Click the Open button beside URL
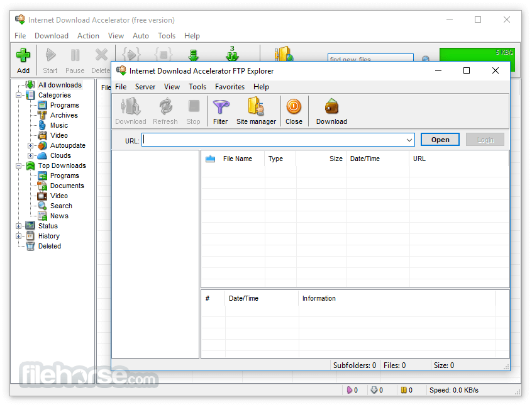Screen dimensions: 532x407 (x=440, y=140)
